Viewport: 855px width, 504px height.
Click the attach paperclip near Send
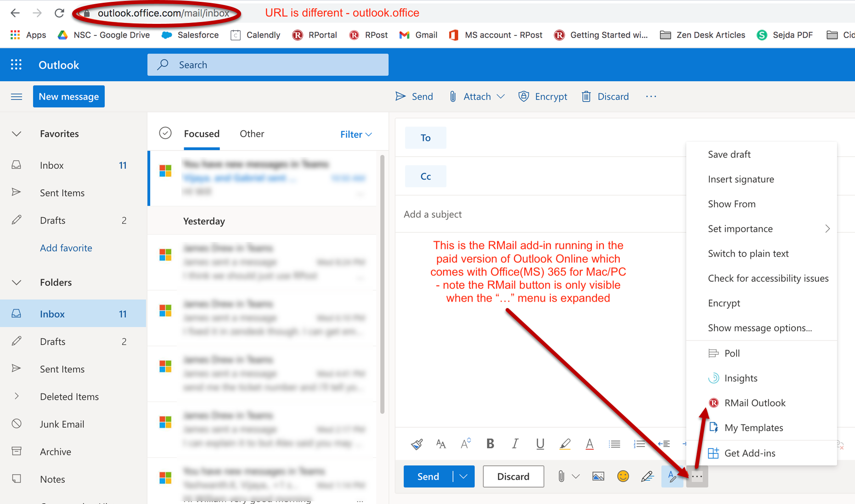(561, 476)
